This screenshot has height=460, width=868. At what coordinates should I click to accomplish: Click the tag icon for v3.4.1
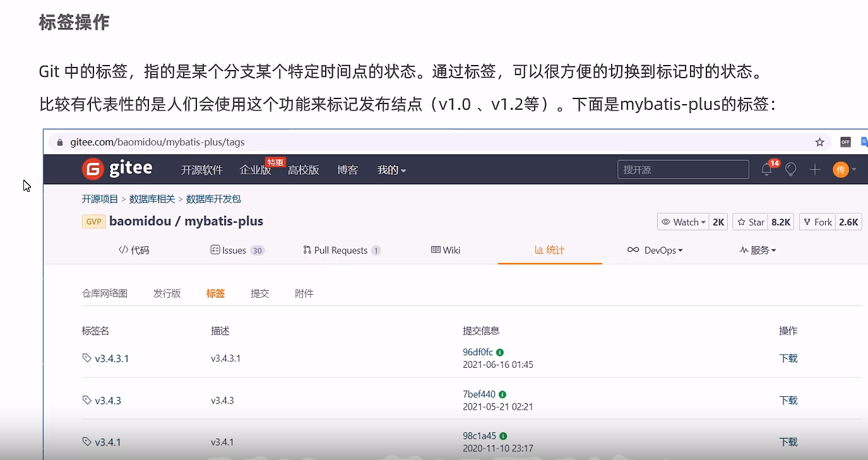(x=86, y=442)
